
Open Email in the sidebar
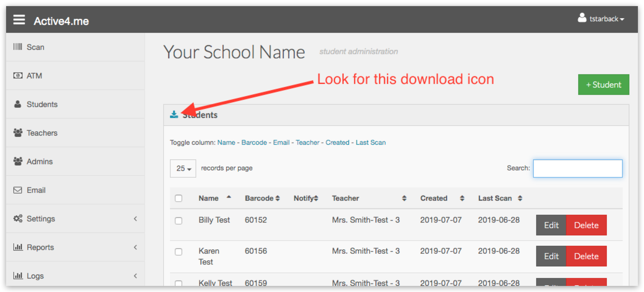pos(75,190)
